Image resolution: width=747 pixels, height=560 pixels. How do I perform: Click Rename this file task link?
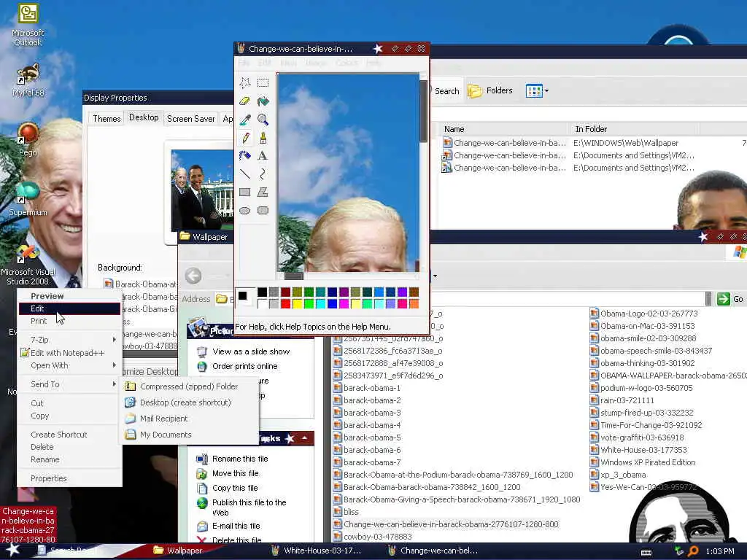pyautogui.click(x=239, y=459)
